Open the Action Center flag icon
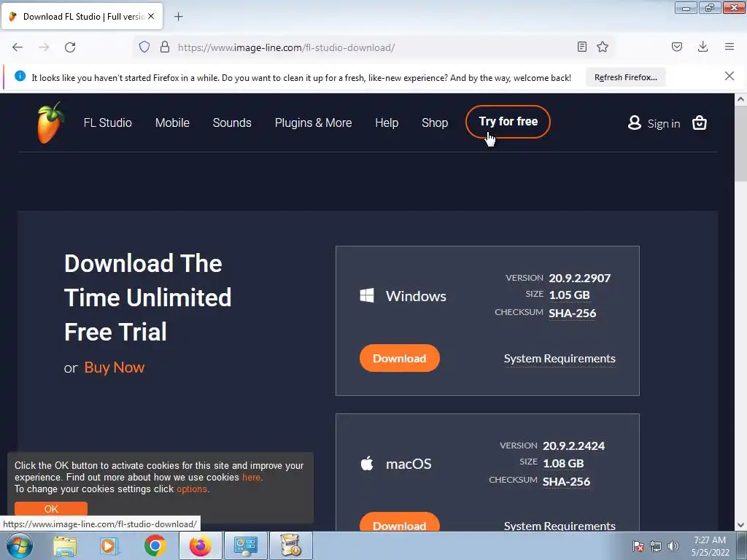The height and width of the screenshot is (560, 747). coord(638,546)
